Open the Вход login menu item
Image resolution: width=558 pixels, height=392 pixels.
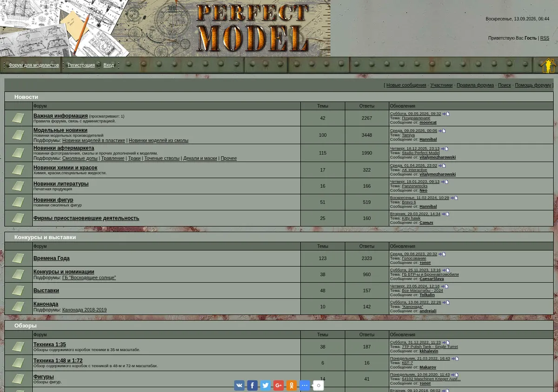coord(109,65)
